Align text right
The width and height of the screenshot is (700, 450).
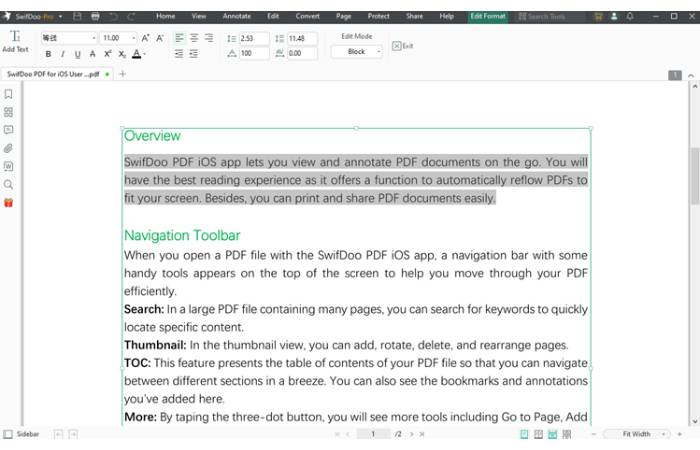(x=208, y=38)
